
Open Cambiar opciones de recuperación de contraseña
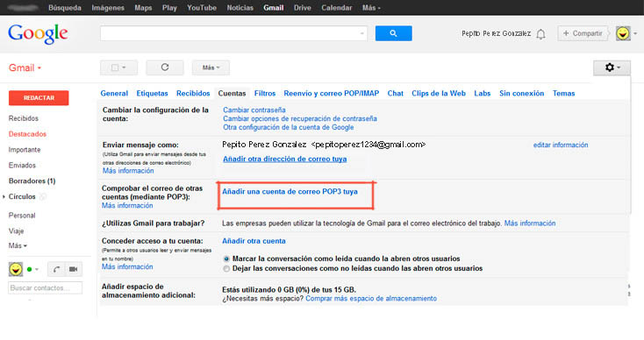(x=300, y=118)
